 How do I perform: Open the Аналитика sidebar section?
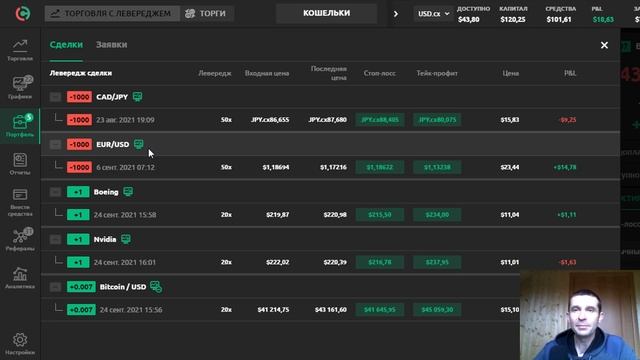point(20,278)
